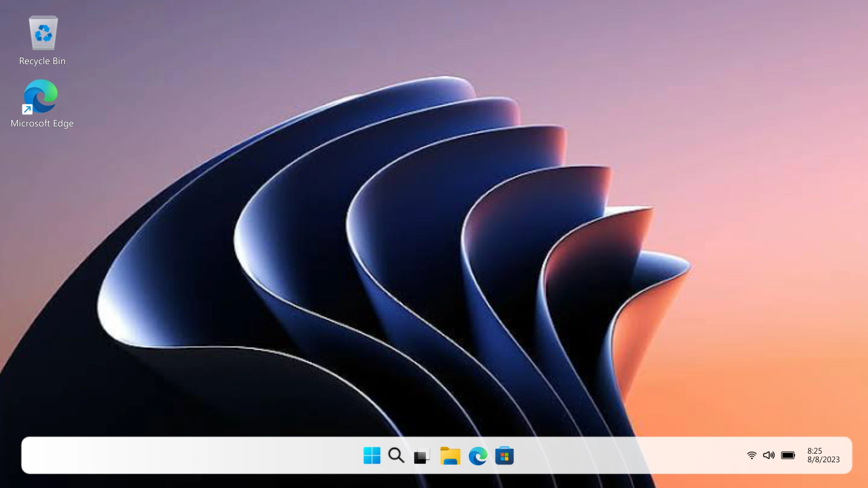Image resolution: width=868 pixels, height=488 pixels.
Task: Select the Recycle Bin desktop icon
Action: point(43,33)
